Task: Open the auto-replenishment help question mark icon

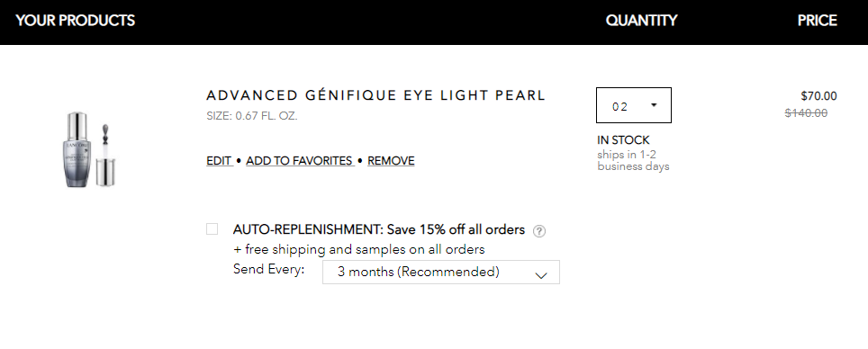Action: click(x=538, y=231)
